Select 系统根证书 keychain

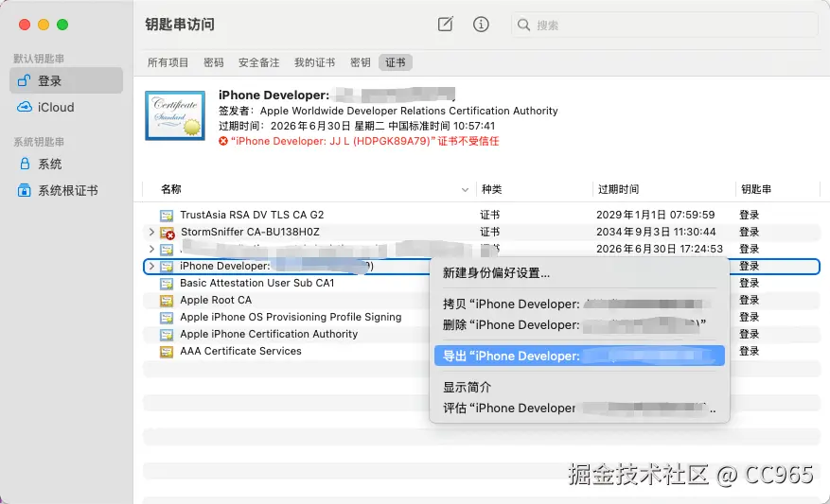(x=66, y=190)
